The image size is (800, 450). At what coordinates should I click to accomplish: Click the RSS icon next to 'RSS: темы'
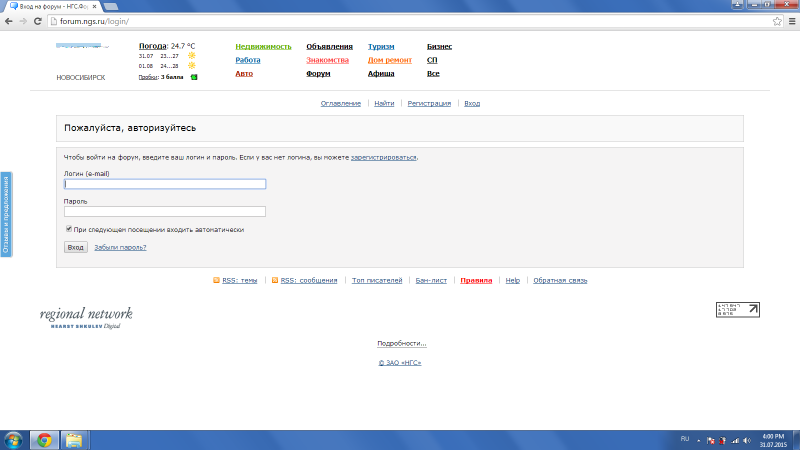click(217, 281)
